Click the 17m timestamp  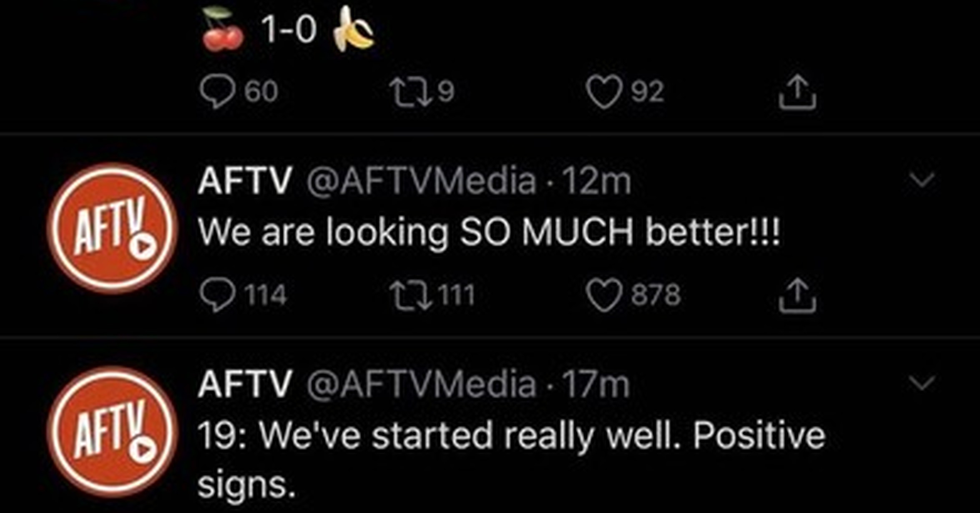[x=596, y=384]
